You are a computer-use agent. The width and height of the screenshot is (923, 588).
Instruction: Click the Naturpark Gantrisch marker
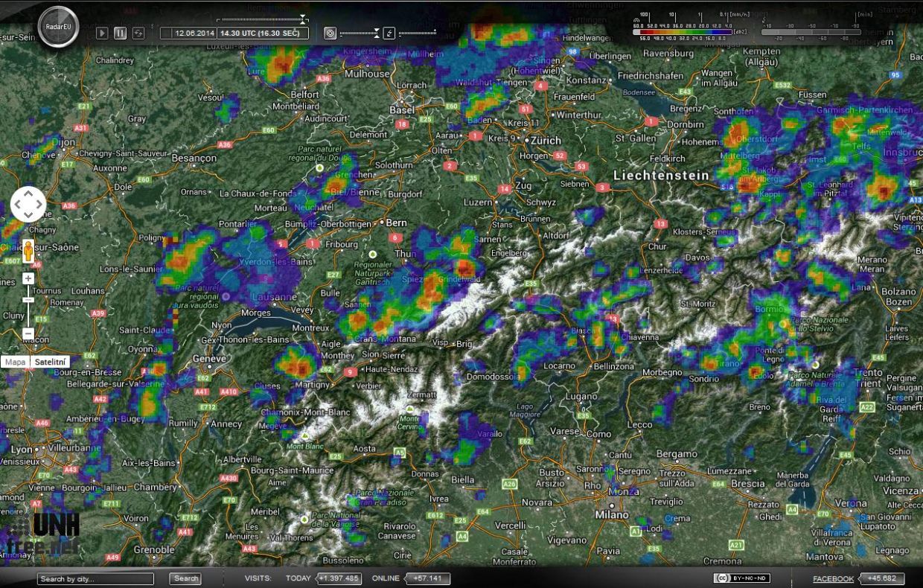(372, 255)
